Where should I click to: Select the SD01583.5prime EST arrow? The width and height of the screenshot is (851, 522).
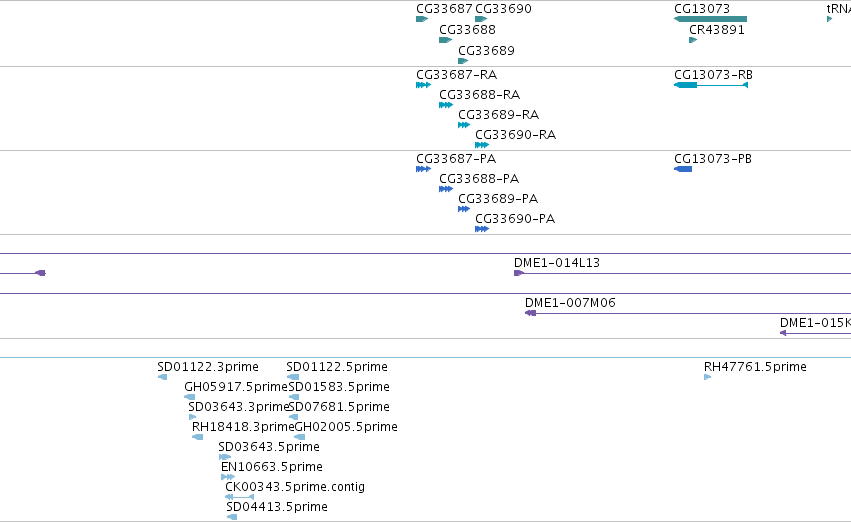[x=294, y=398]
